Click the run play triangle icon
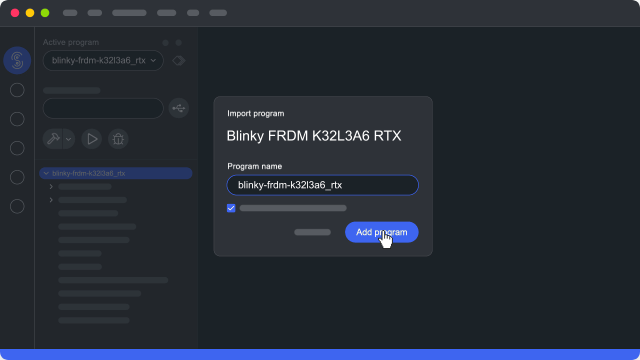 92,139
